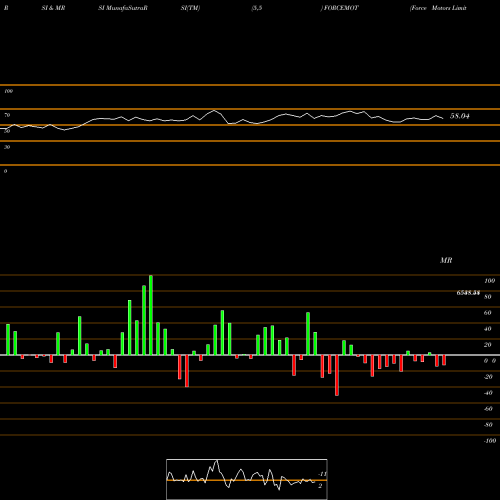
Task: Click the MR heading above the histogram
Action: [446, 260]
